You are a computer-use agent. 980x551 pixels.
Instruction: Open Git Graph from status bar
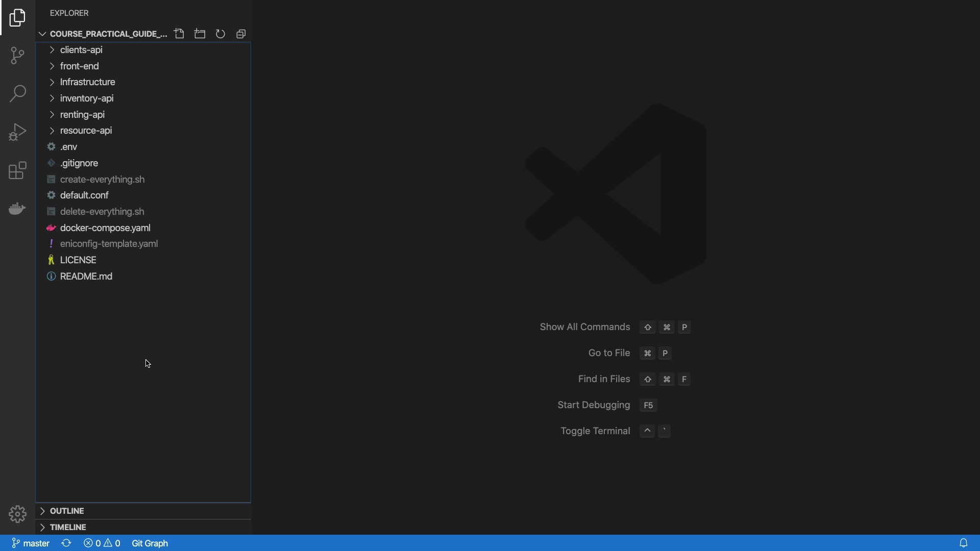tap(150, 543)
